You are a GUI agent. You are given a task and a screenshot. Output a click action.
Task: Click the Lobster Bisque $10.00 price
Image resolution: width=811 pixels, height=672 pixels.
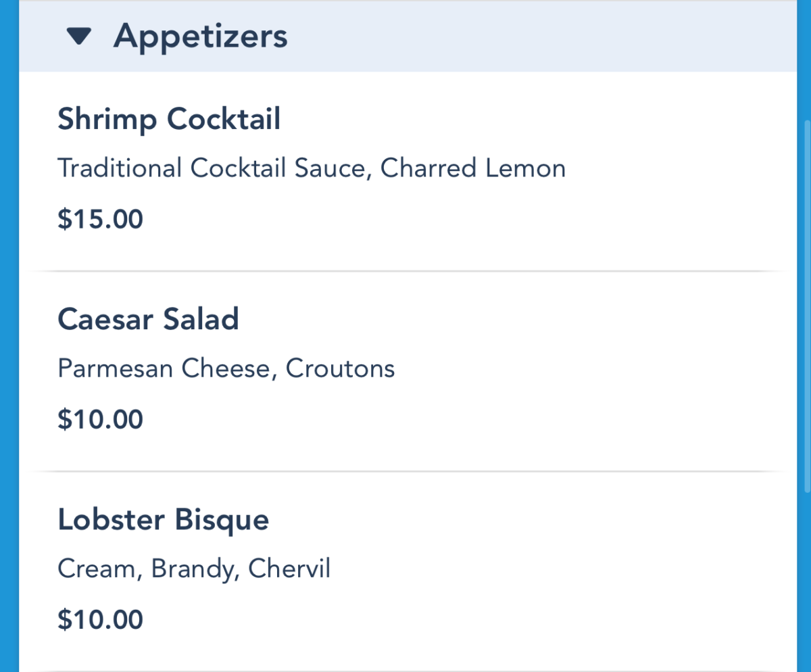(x=100, y=619)
